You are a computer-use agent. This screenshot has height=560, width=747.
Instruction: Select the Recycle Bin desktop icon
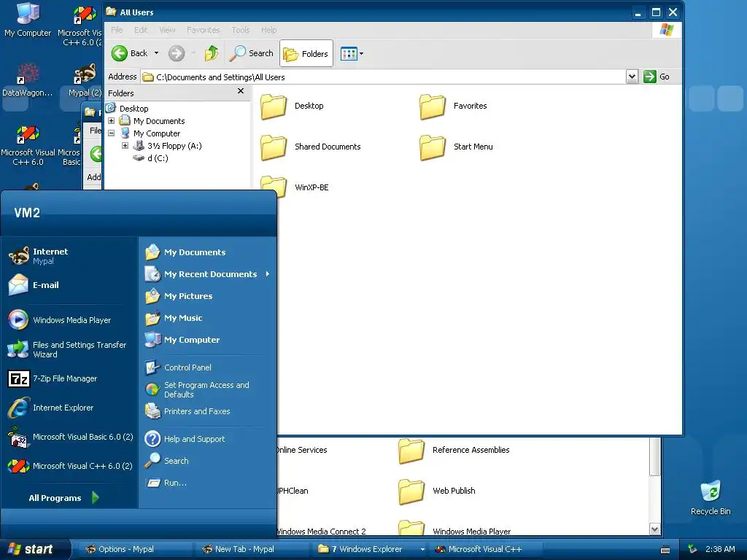(711, 497)
